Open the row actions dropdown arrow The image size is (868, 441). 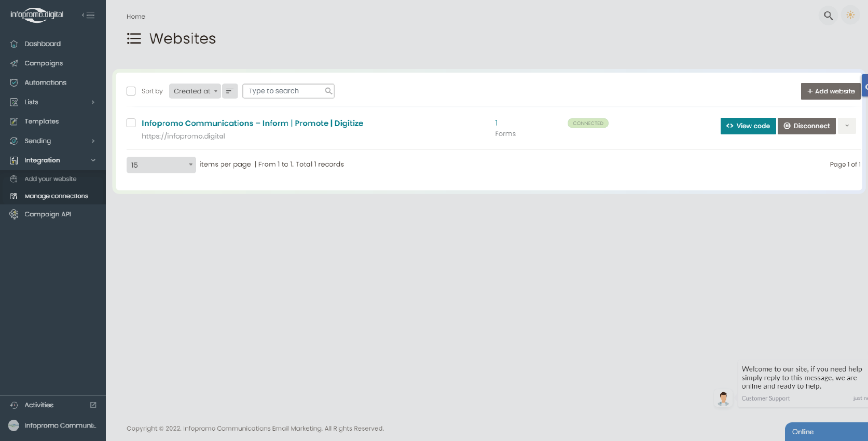847,126
